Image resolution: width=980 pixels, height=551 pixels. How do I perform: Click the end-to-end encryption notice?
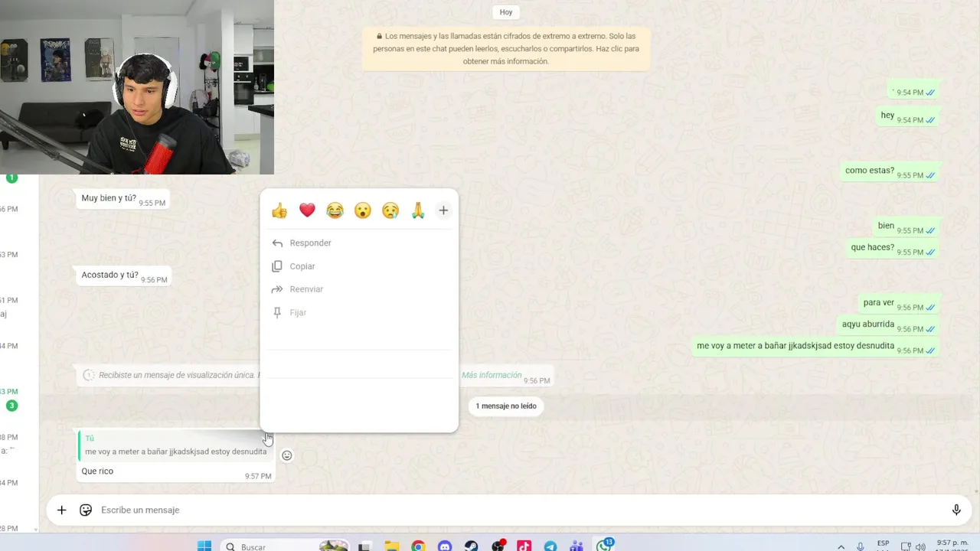(506, 49)
